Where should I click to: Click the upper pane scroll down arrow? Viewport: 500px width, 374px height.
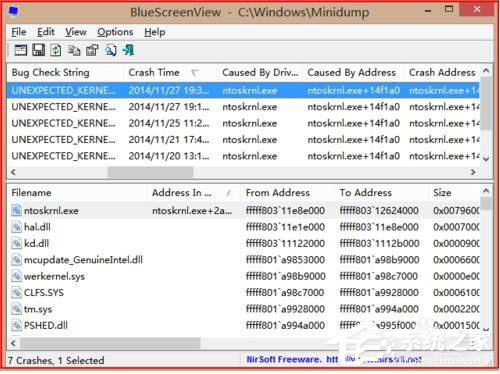[x=486, y=159]
